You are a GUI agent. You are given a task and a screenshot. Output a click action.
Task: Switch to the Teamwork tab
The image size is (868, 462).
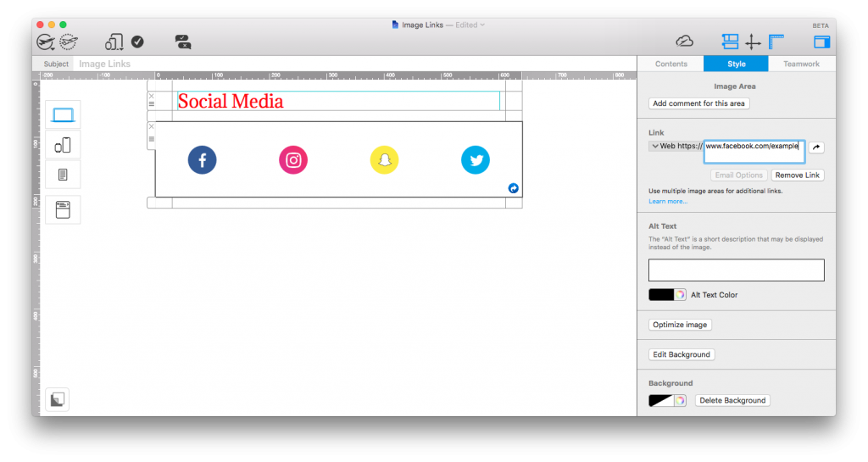coord(802,64)
